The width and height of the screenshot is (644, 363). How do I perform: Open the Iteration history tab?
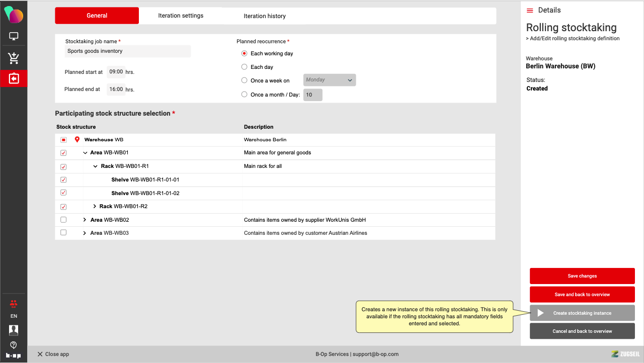pos(265,16)
